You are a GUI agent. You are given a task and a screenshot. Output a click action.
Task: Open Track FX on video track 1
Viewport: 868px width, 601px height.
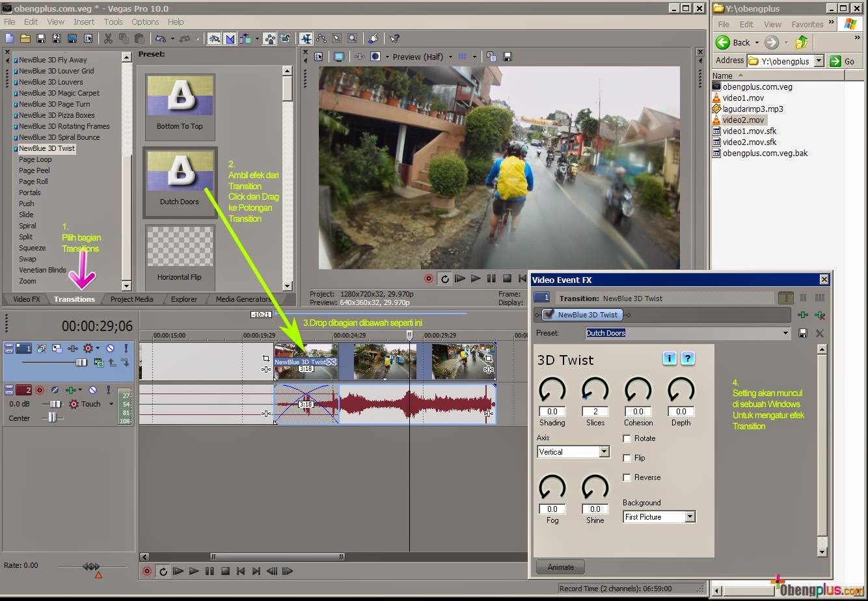pos(73,349)
